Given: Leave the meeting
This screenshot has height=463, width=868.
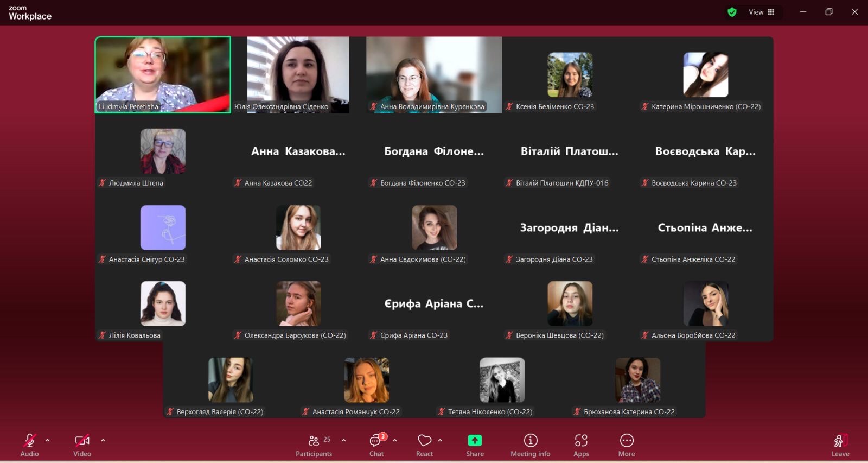Looking at the screenshot, I should coord(840,445).
